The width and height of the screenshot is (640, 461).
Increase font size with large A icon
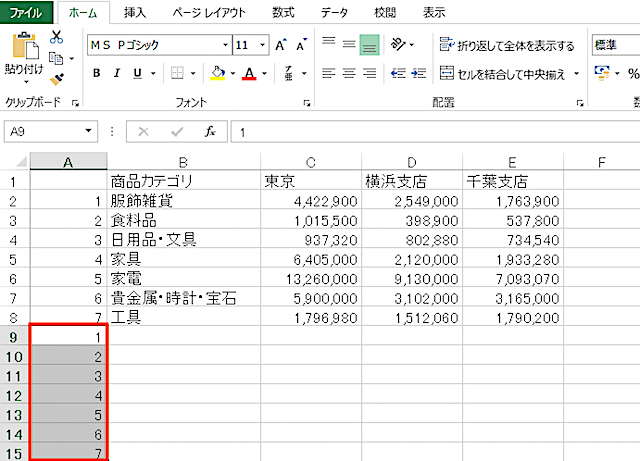281,45
